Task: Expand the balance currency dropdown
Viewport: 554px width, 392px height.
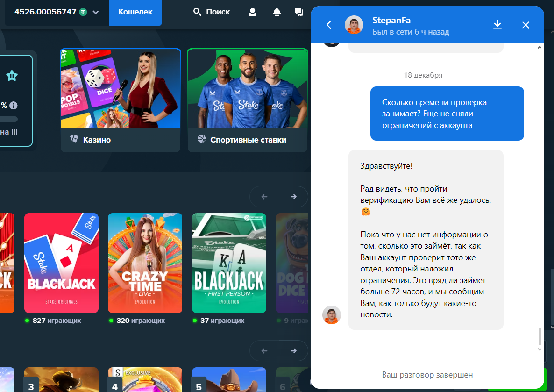Action: (x=96, y=12)
